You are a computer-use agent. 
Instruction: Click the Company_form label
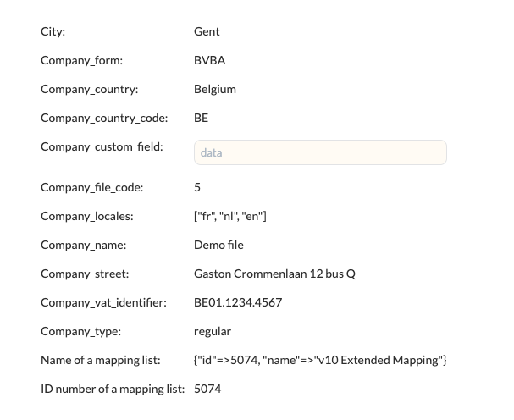82,60
